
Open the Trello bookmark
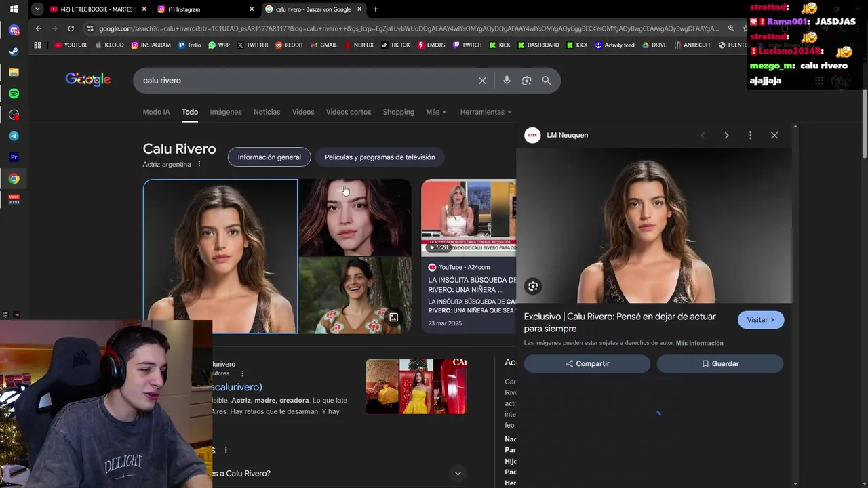click(189, 45)
